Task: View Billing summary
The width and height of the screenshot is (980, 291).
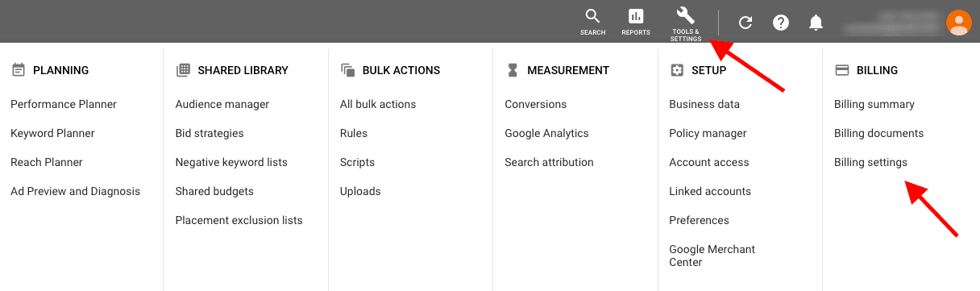Action: [874, 104]
